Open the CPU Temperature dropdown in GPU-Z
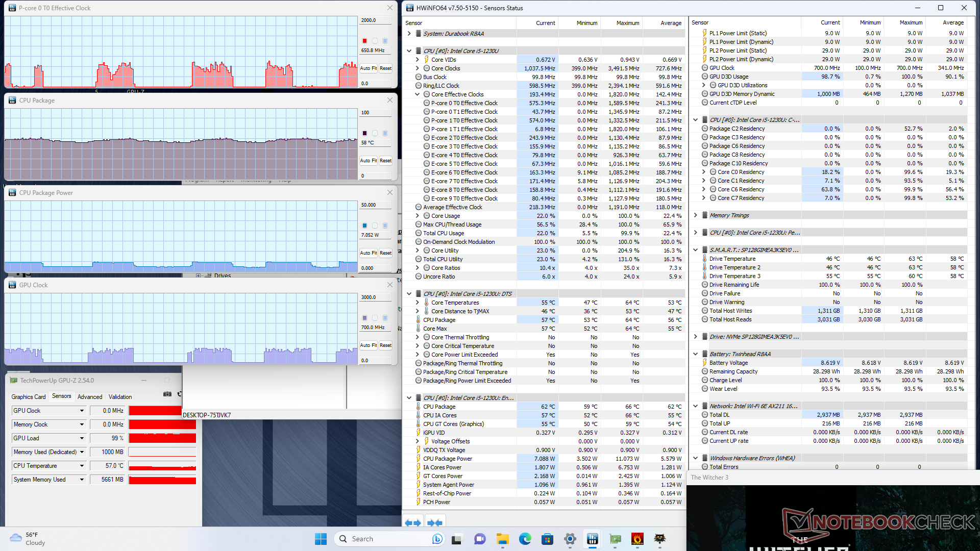This screenshot has width=980, height=551. tap(82, 466)
